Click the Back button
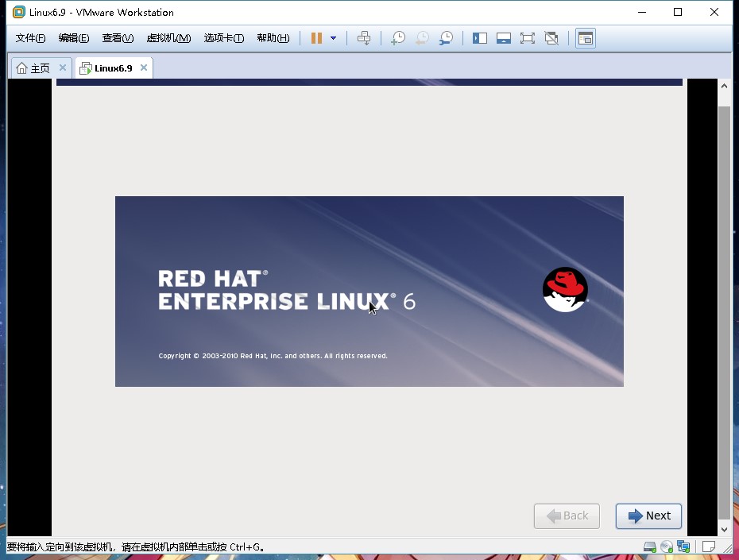 [567, 516]
